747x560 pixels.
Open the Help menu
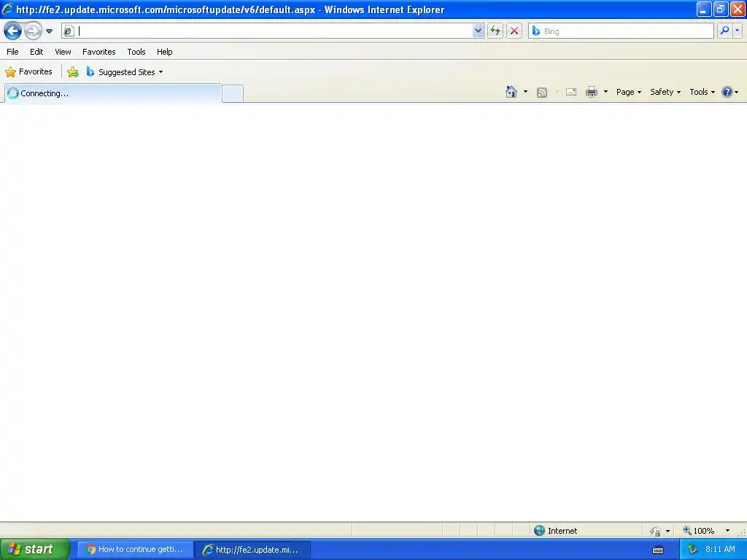click(x=164, y=52)
